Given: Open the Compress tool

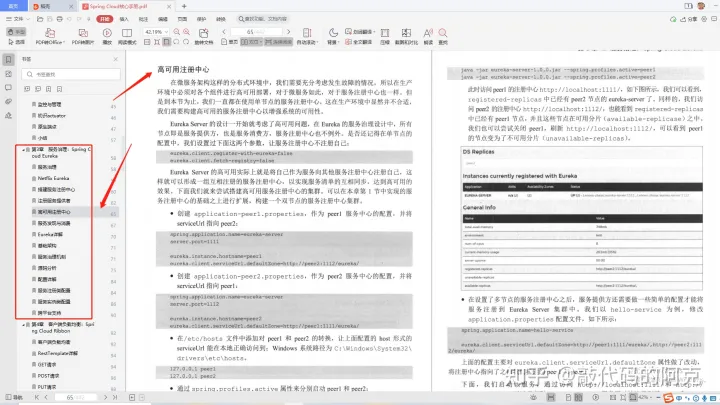Looking at the screenshot, I should coord(385,36).
